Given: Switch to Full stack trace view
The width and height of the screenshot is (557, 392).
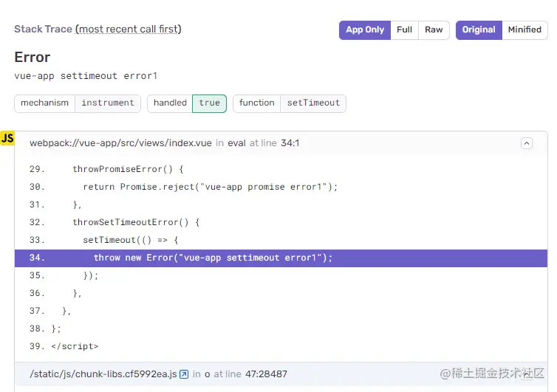Looking at the screenshot, I should point(404,30).
